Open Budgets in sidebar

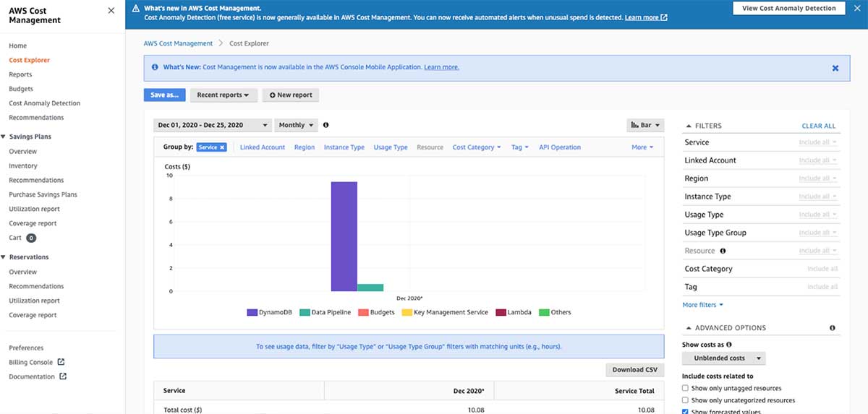(21, 89)
